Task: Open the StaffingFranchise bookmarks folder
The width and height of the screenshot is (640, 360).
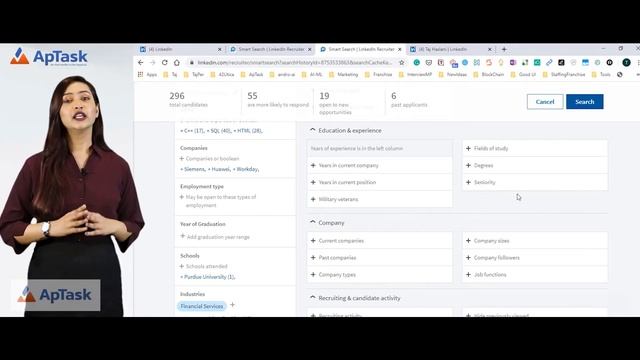Action: (564, 74)
